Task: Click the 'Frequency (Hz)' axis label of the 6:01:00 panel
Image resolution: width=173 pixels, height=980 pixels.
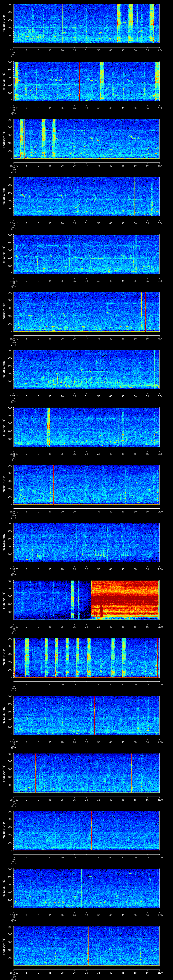Action: point(4,24)
